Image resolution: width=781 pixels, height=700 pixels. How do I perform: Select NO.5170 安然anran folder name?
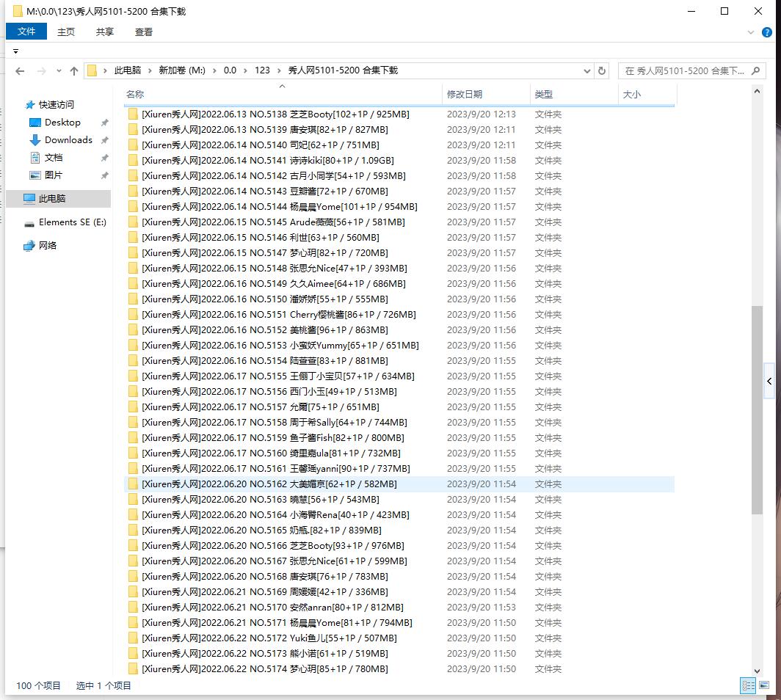tap(272, 608)
